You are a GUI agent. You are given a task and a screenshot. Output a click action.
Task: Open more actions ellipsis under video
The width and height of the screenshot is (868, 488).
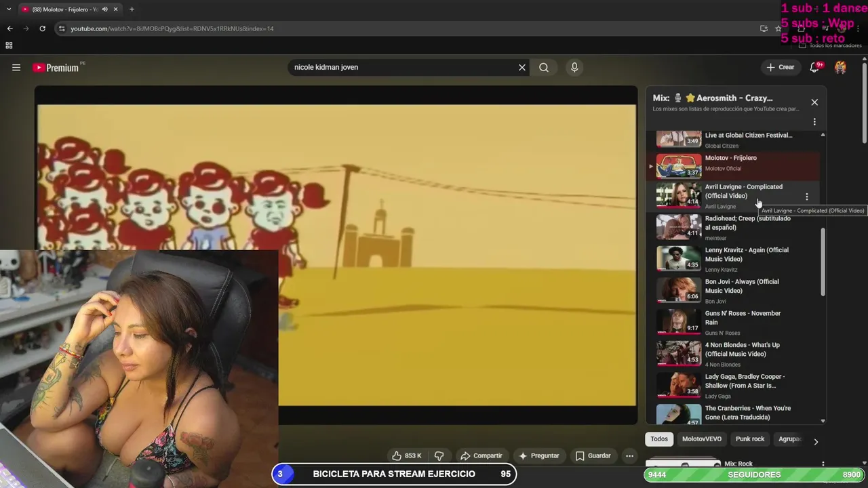630,455
